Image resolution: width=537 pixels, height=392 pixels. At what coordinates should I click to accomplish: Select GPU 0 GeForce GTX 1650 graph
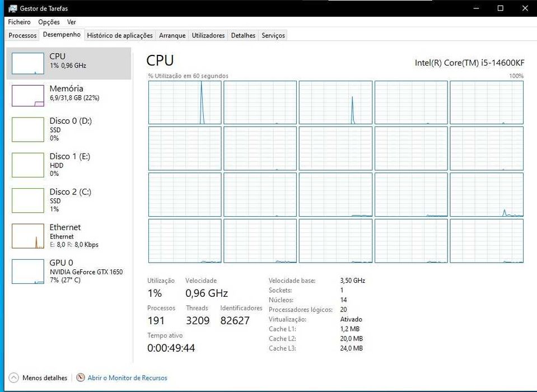pyautogui.click(x=28, y=271)
